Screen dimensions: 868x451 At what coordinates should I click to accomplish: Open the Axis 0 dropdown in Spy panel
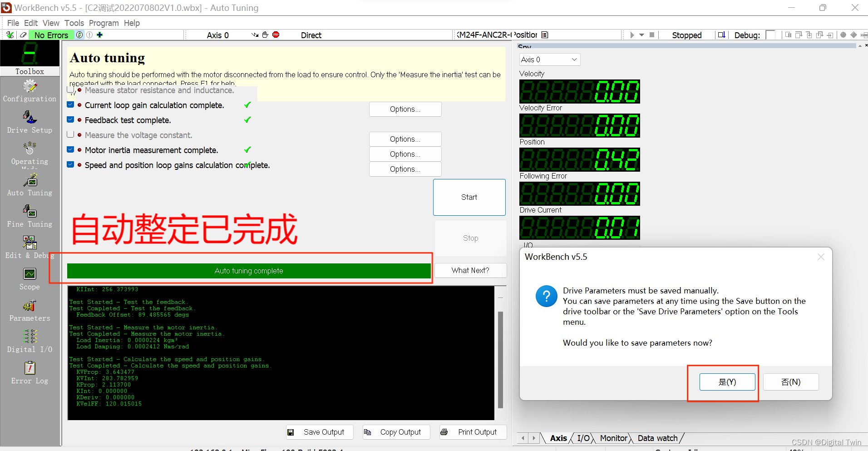tap(550, 59)
